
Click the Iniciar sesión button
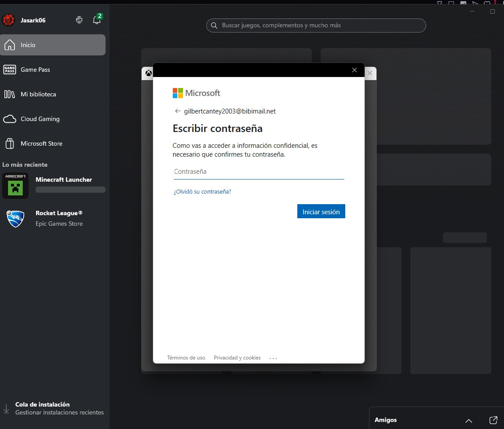click(x=321, y=211)
